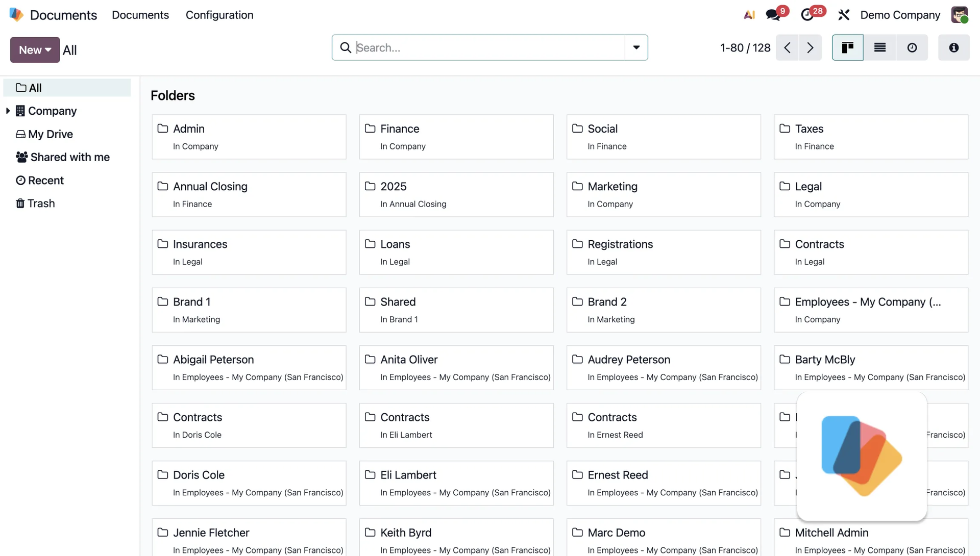The width and height of the screenshot is (980, 556).
Task: Open the Insurances folder
Action: 249,252
